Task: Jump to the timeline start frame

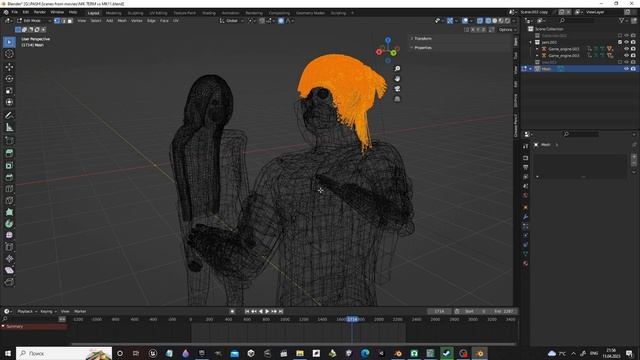Action: pyautogui.click(x=247, y=311)
